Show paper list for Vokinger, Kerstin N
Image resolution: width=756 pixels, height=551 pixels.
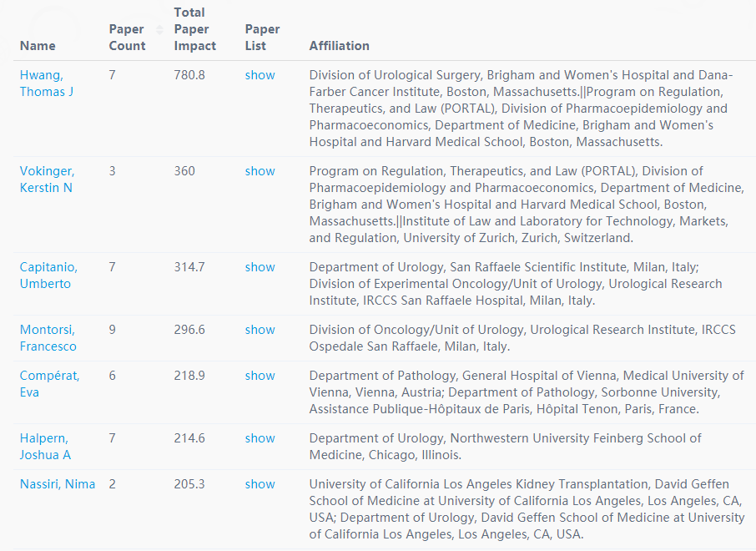point(260,171)
